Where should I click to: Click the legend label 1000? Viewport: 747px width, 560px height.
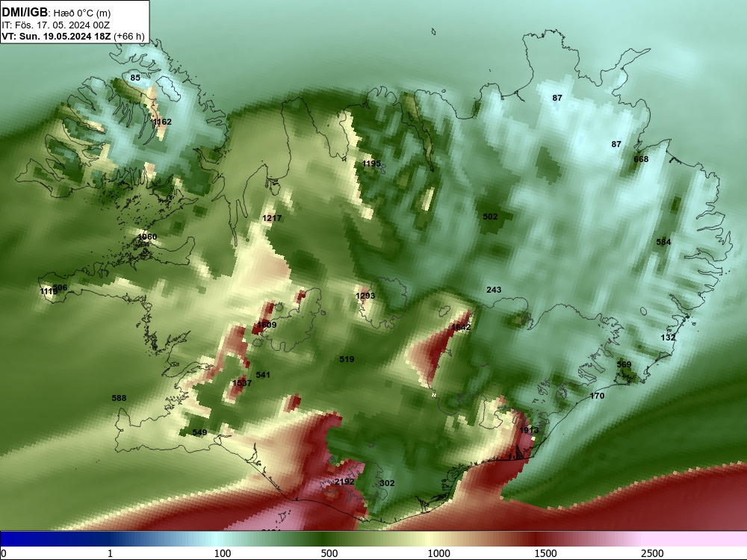coord(438,553)
